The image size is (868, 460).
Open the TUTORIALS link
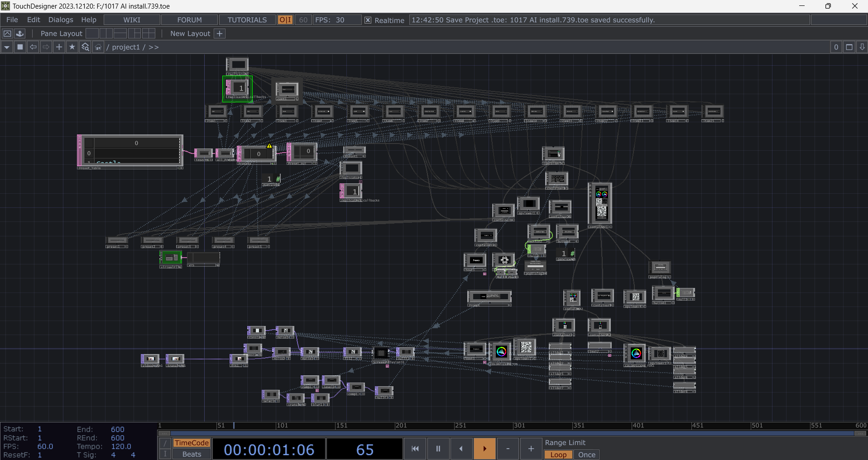[247, 20]
